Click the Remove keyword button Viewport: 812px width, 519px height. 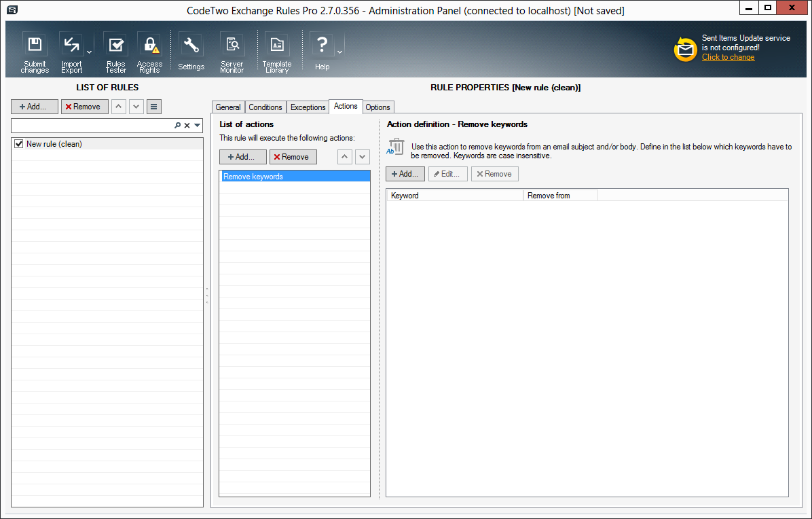pyautogui.click(x=494, y=174)
